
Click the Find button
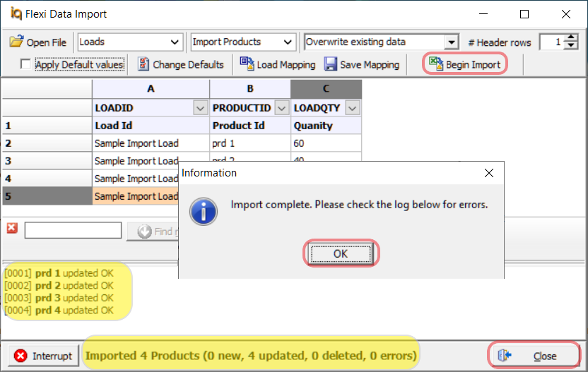[x=153, y=232]
